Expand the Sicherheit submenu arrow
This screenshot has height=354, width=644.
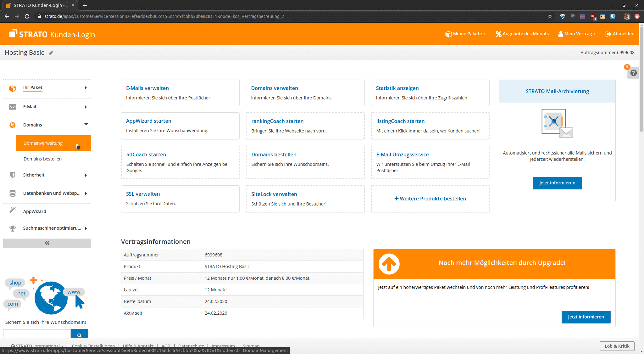(86, 175)
